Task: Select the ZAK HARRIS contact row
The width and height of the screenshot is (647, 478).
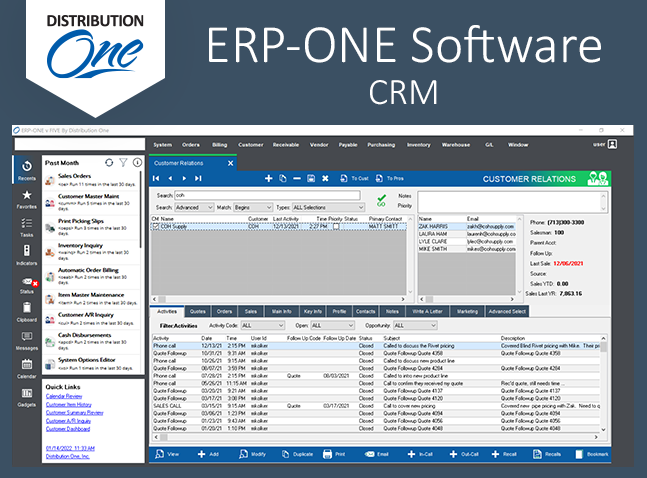Action: 467,227
